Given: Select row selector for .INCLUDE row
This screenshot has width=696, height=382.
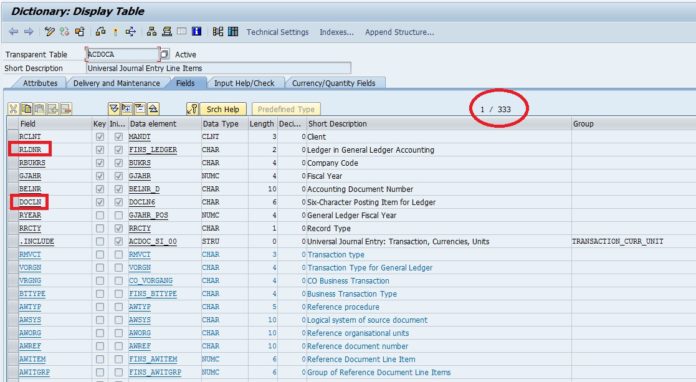Looking at the screenshot, I should click(12, 241).
